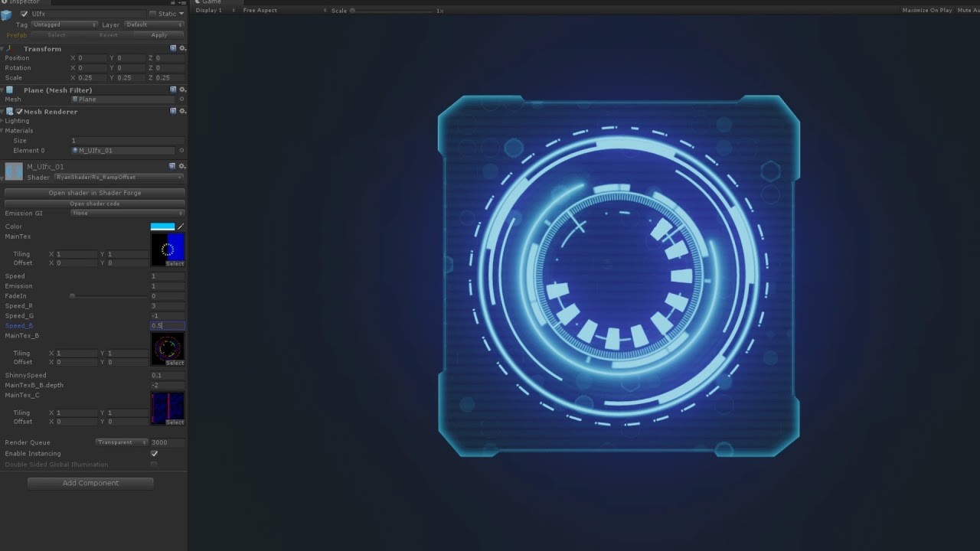Uncheck the UIfx active checkbox
Viewport: 980px width, 551px height.
[23, 14]
